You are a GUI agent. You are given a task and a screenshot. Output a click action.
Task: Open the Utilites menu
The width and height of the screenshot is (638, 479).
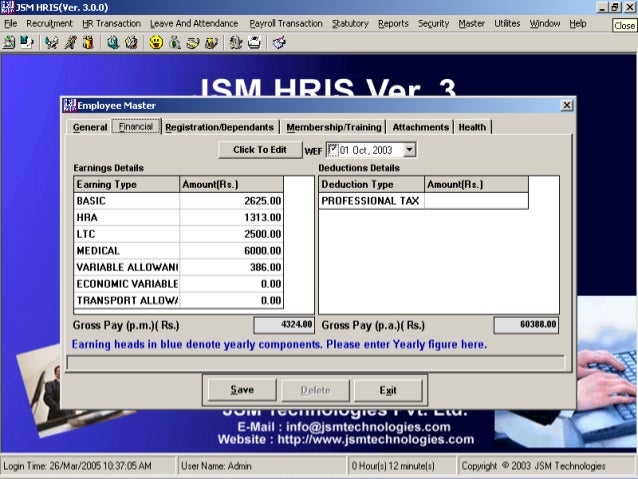(x=507, y=24)
